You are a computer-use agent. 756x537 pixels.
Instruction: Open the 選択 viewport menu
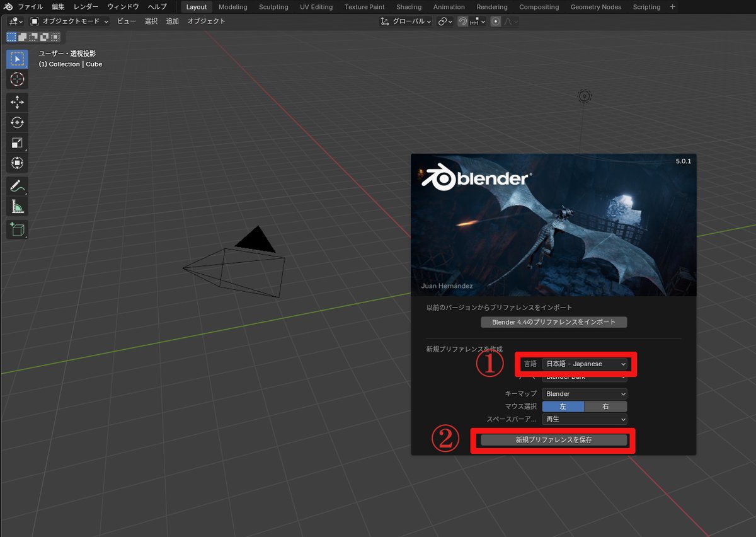[x=151, y=21]
